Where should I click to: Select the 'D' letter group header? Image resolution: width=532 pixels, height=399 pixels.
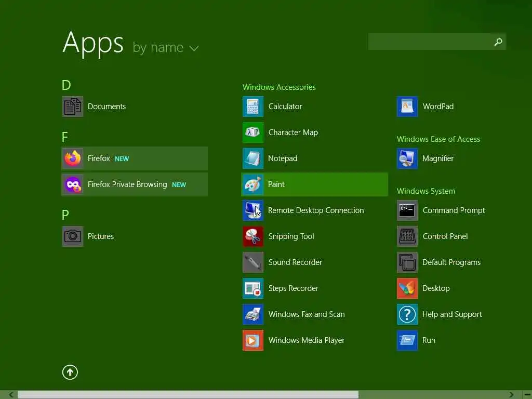(66, 85)
